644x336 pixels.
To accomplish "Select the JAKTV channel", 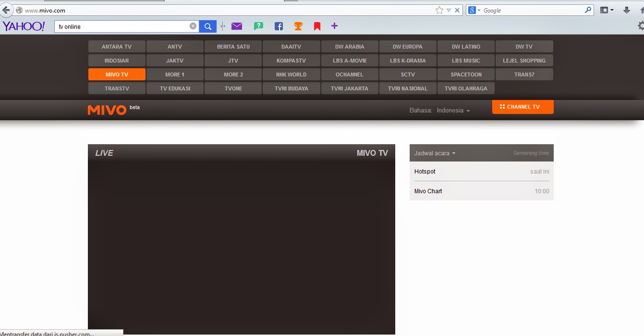I will point(175,61).
